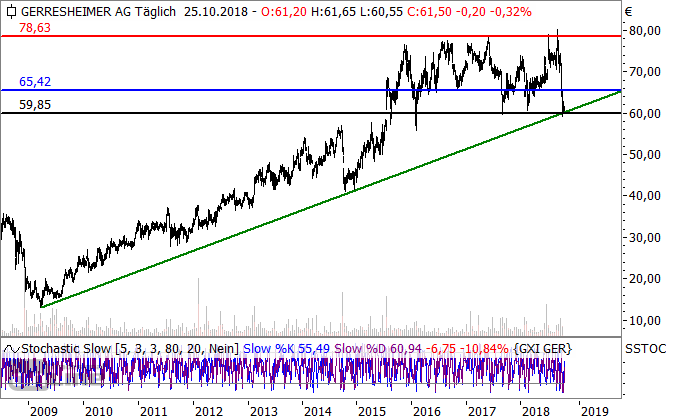Select the chart title GERRESHEIMER AG Täglich

pyautogui.click(x=98, y=12)
